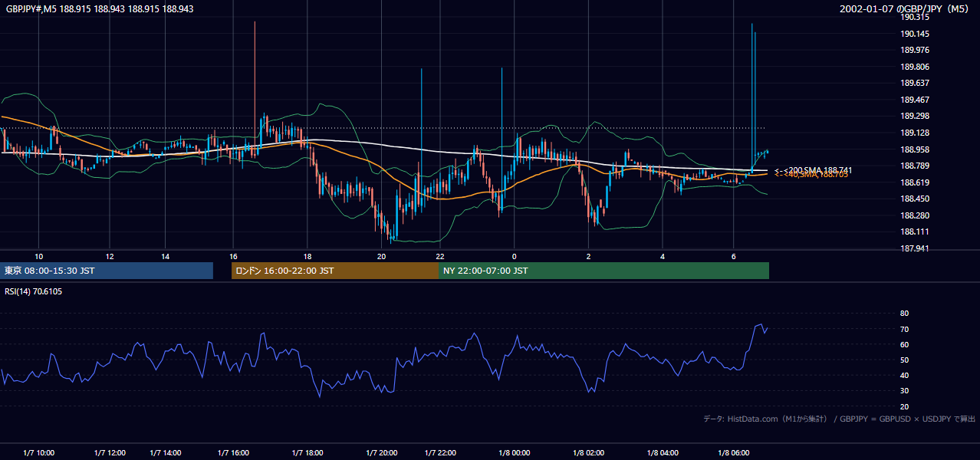Click the bottom date label 1/8 00:00
Viewport: 980px width, 460px height.
pos(514,452)
